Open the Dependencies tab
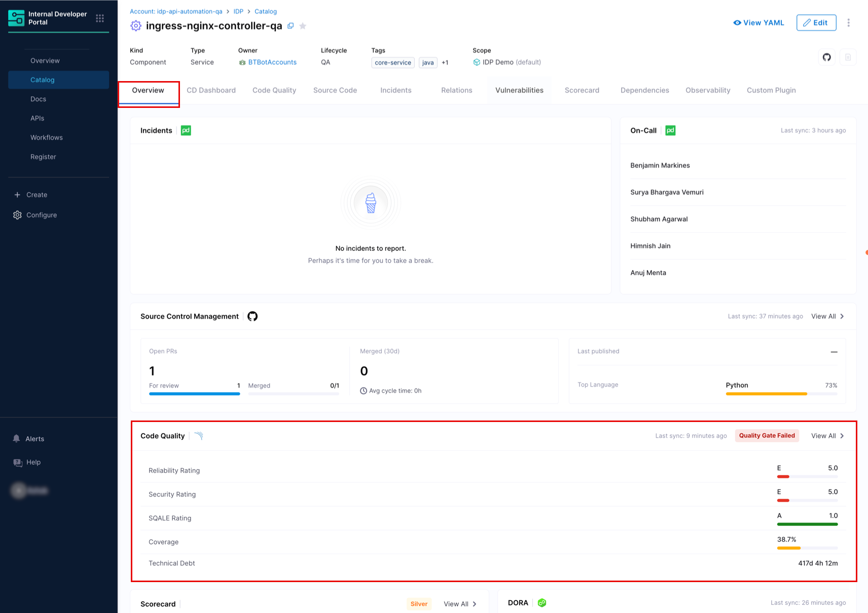The width and height of the screenshot is (868, 613). pos(645,90)
